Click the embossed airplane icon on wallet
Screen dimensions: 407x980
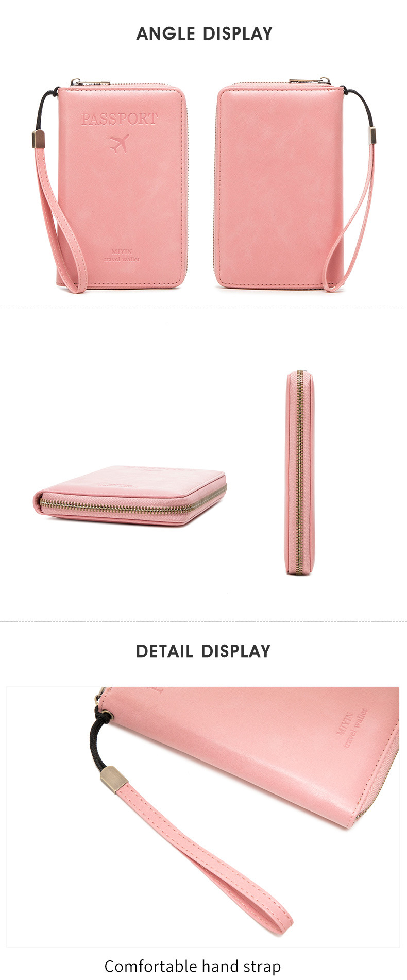[x=119, y=143]
